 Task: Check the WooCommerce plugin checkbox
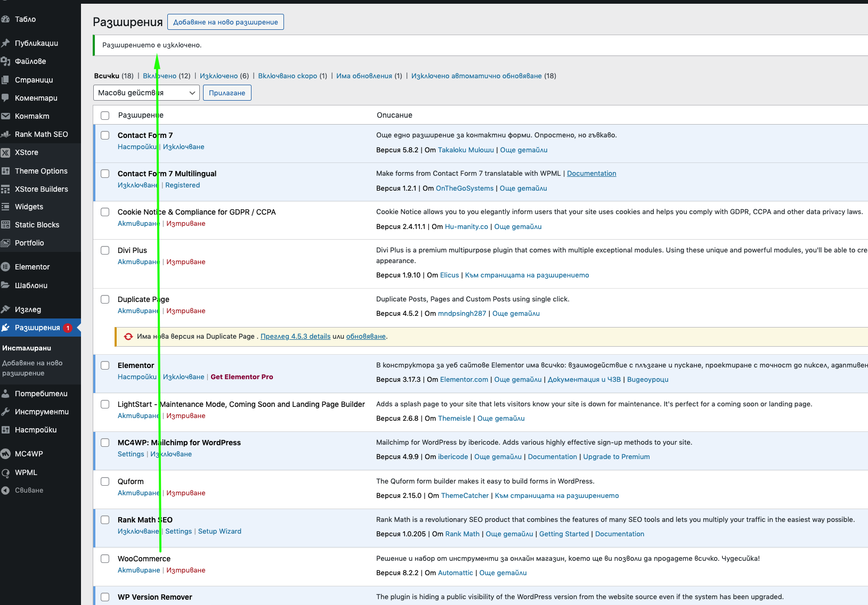pos(105,559)
